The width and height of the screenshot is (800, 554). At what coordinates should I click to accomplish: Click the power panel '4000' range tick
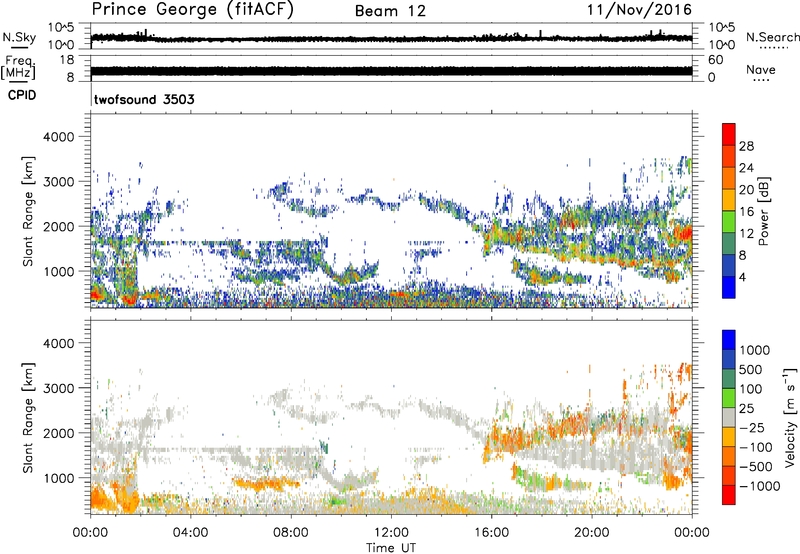(58, 137)
